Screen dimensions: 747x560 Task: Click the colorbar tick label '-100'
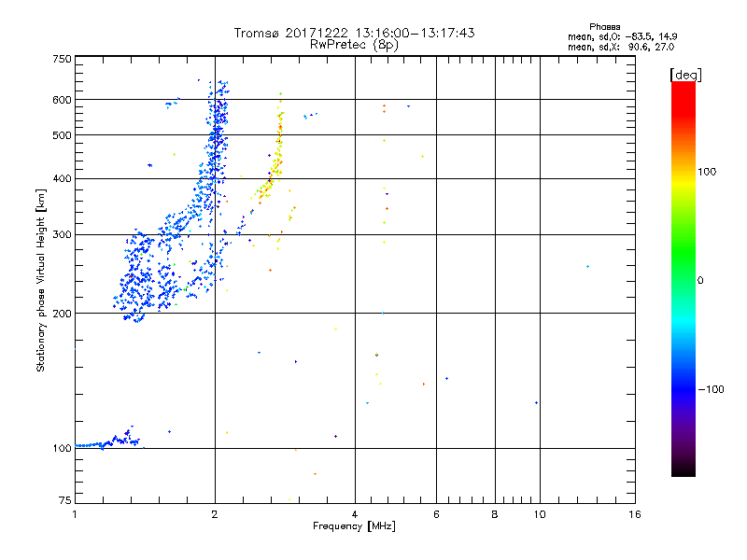711,389
